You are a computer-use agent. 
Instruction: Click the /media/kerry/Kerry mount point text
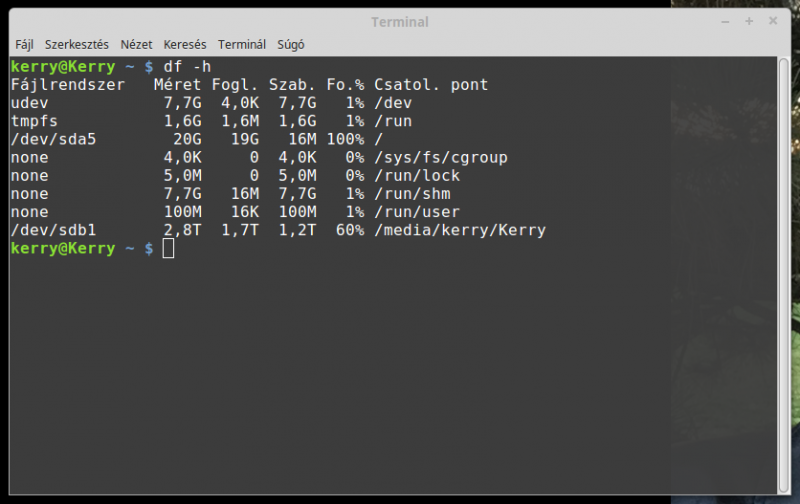click(x=460, y=230)
